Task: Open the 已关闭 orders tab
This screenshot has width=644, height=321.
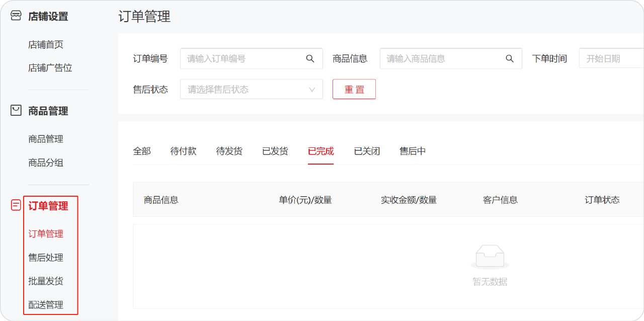Action: (367, 151)
